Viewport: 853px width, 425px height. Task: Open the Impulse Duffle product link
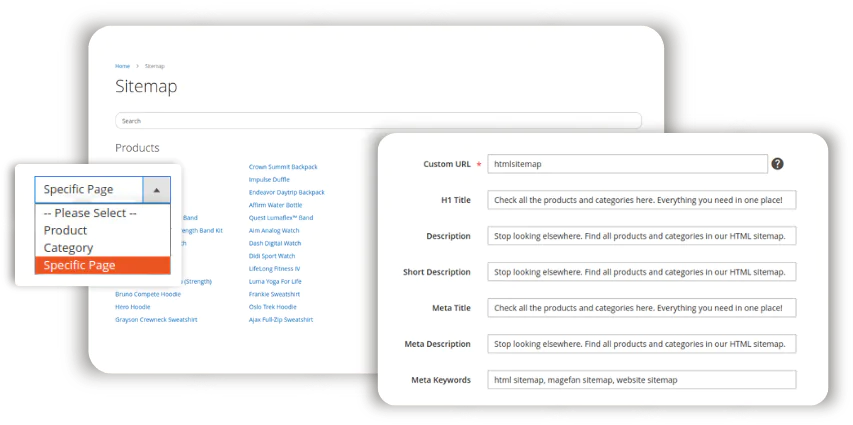269,179
